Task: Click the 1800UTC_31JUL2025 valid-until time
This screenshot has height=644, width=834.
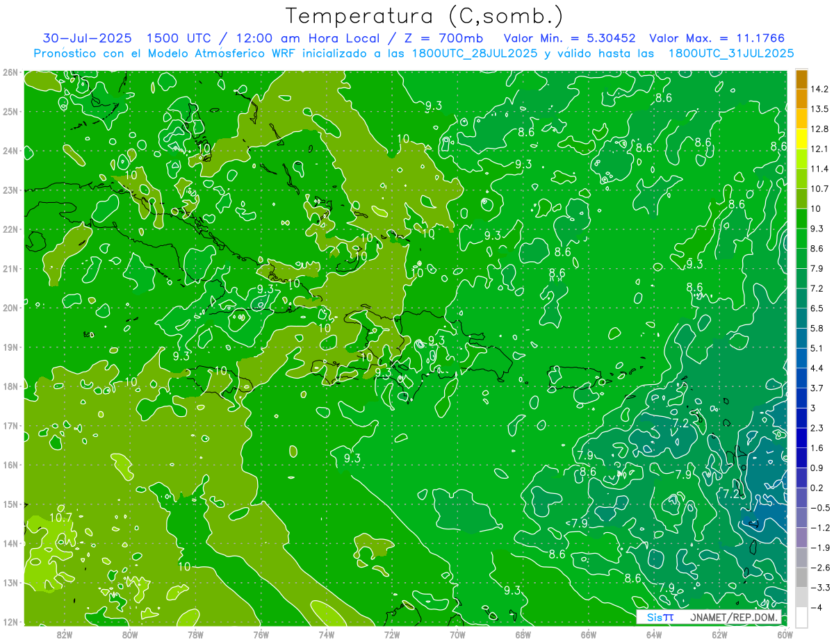Action: tap(730, 53)
